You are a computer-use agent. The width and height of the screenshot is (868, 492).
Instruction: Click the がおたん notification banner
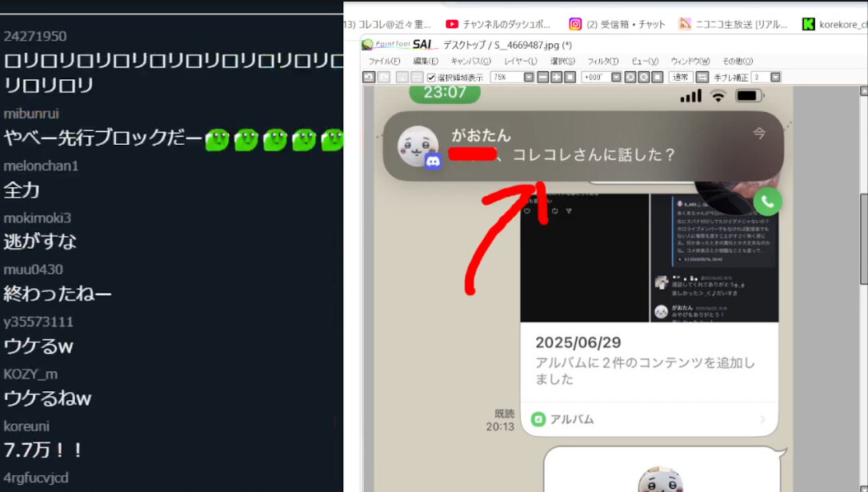tap(583, 146)
